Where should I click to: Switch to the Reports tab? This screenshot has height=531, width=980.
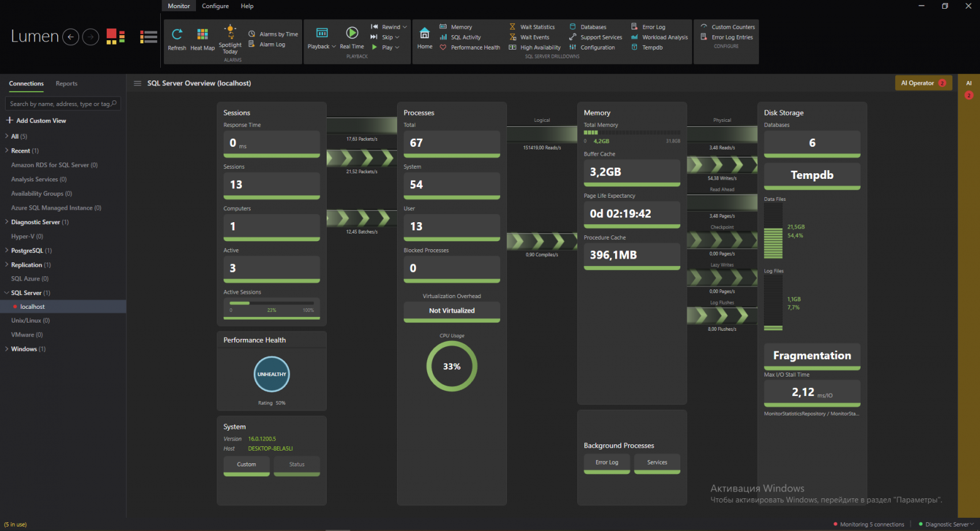click(67, 83)
